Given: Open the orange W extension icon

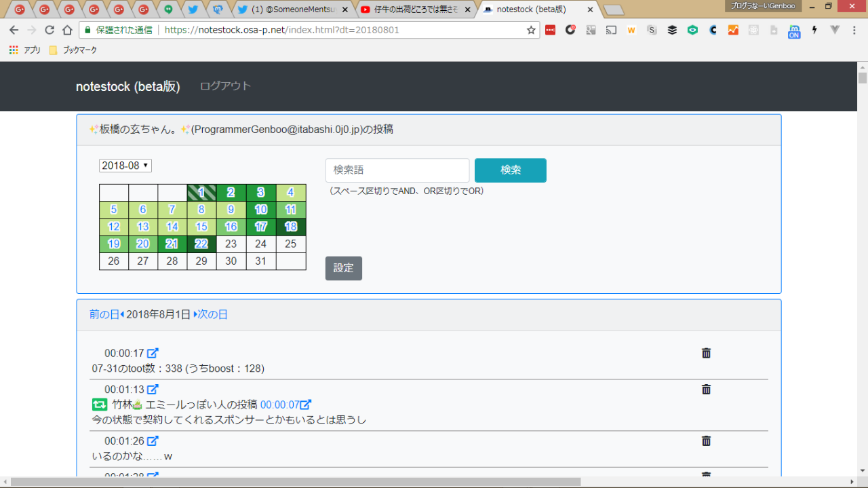Looking at the screenshot, I should tap(631, 30).
